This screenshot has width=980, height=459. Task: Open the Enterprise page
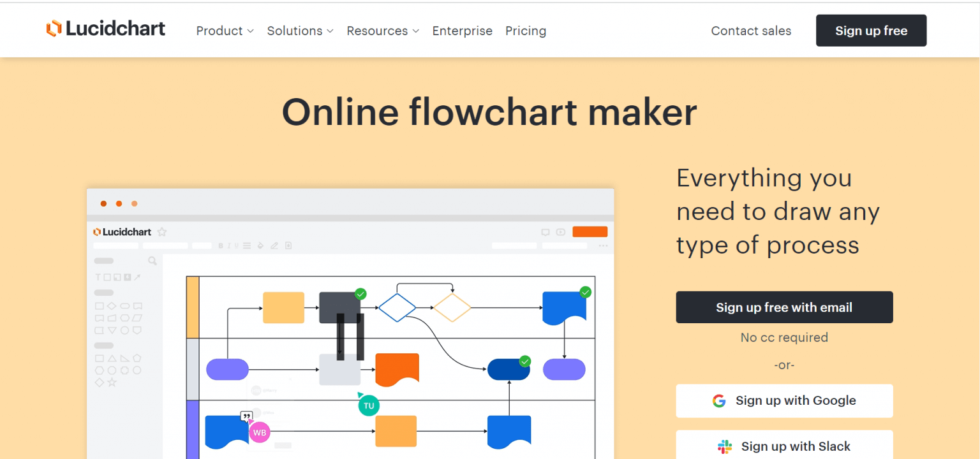[462, 31]
